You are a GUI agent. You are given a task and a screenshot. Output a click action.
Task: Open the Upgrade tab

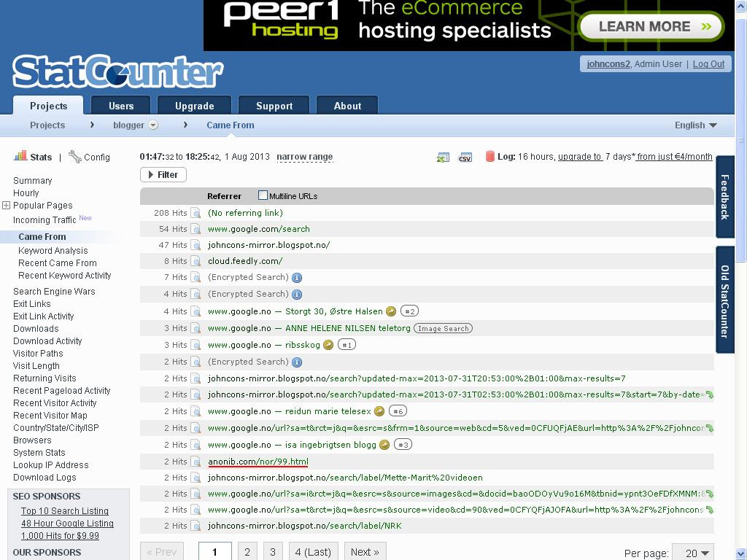[194, 106]
